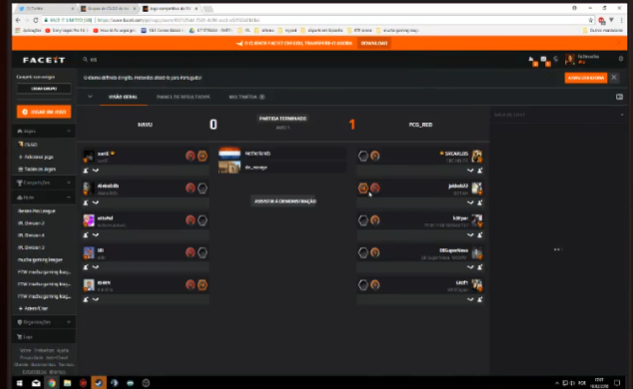Viewport: 633px width, 389px height.
Task: Click team name PCG_RED
Action: tap(421, 125)
